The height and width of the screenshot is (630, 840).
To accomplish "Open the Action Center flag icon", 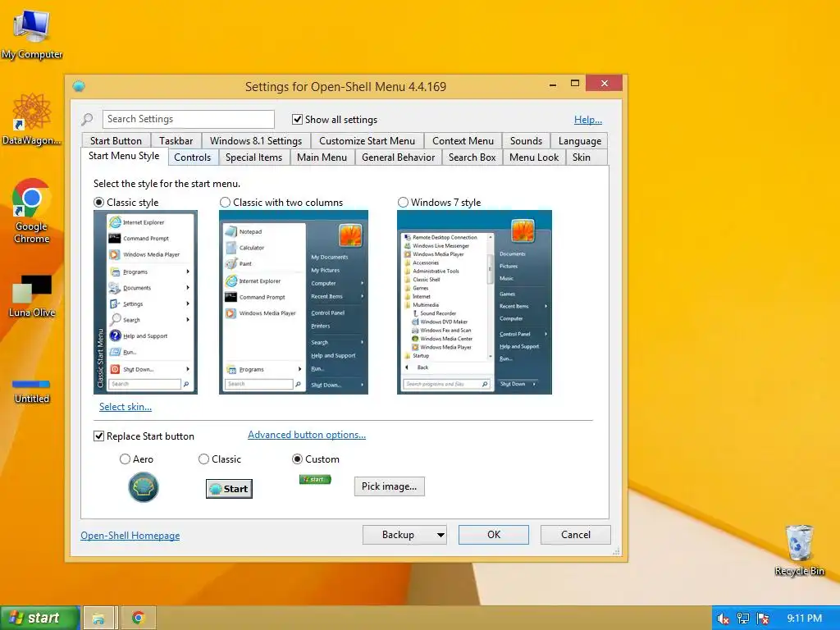I will 763,619.
